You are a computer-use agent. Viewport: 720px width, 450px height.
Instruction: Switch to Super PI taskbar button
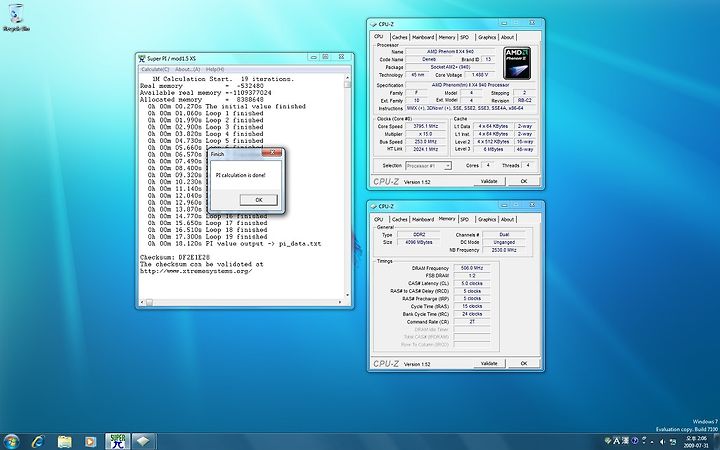point(118,442)
